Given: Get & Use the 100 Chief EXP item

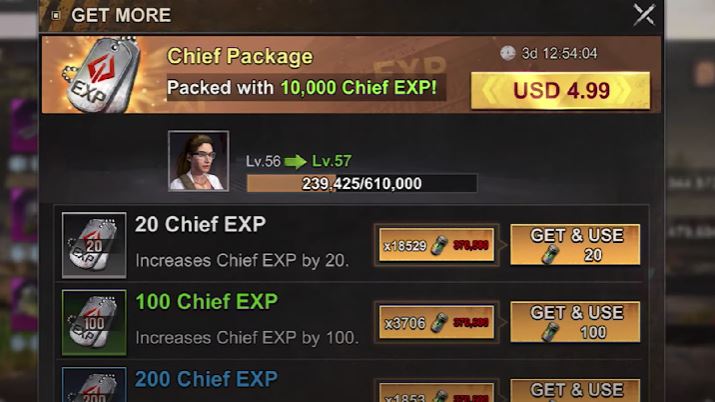Looking at the screenshot, I should pos(575,322).
